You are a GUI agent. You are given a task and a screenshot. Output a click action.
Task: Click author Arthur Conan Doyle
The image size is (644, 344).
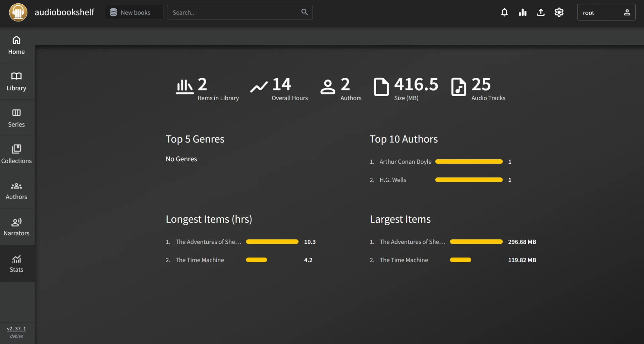point(405,162)
